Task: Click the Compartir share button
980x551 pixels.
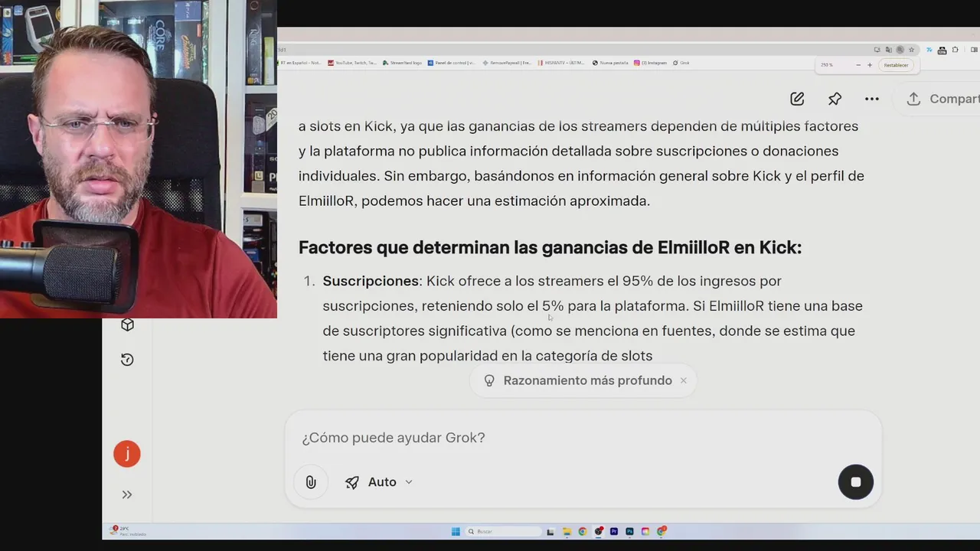Action: [x=942, y=99]
